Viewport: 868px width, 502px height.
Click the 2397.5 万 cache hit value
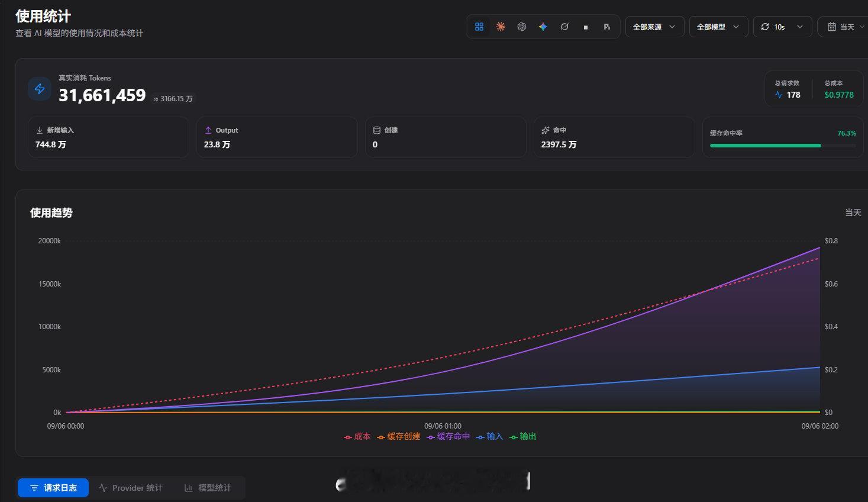(559, 144)
